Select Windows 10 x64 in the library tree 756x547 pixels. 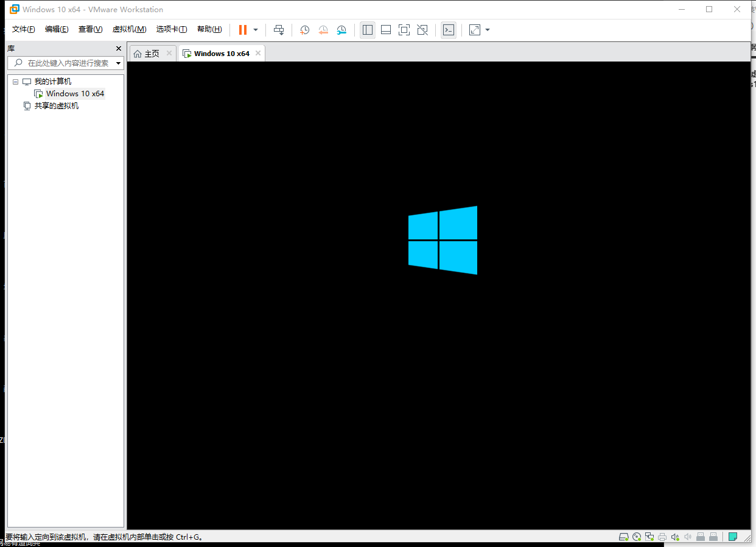(75, 94)
